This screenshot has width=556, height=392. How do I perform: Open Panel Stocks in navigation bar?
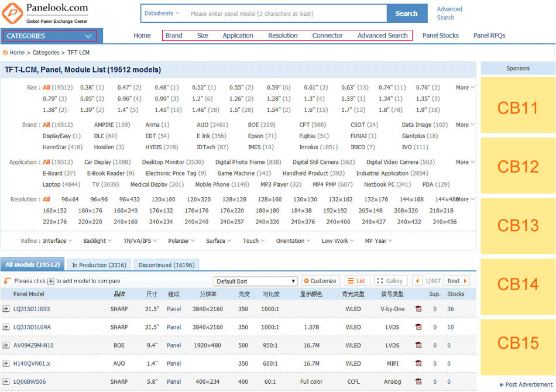(x=440, y=36)
